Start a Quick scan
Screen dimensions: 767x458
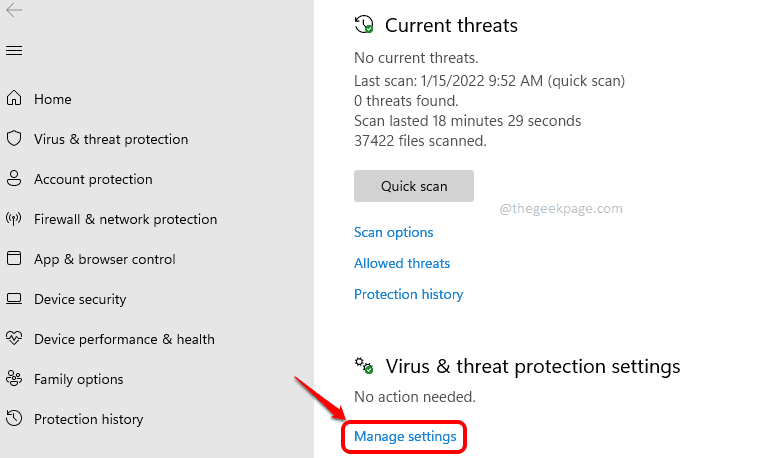coord(414,186)
